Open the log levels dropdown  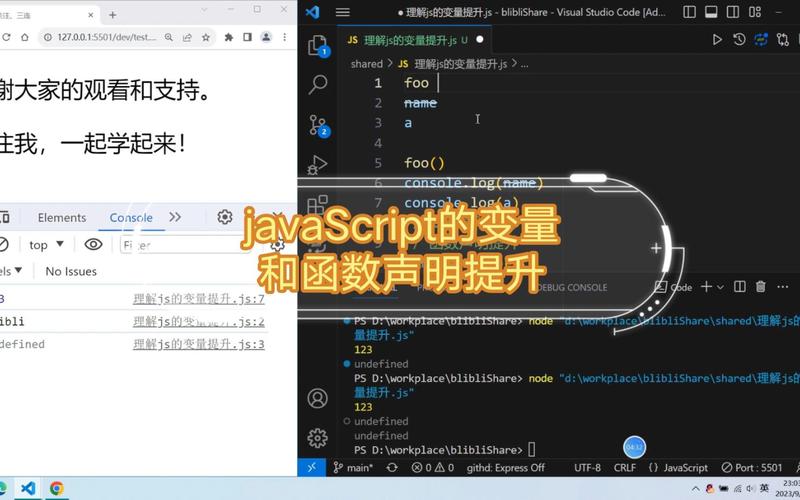(x=11, y=271)
